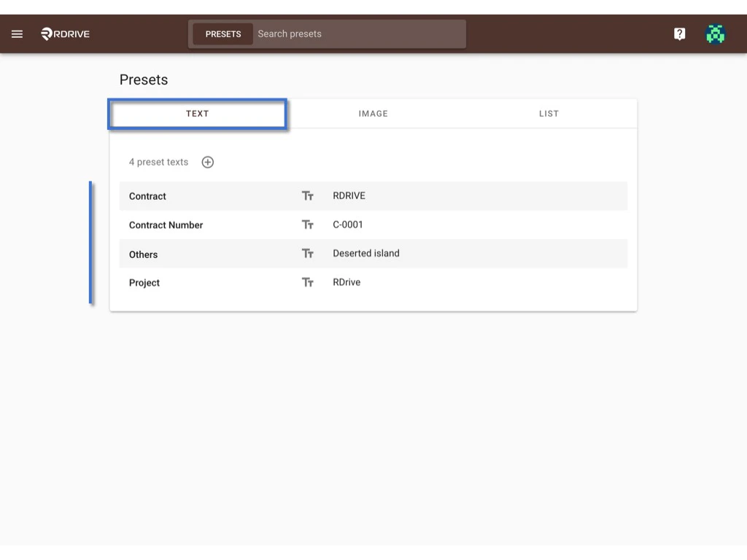
Task: Click the 4 preset texts counter label
Action: [x=158, y=162]
